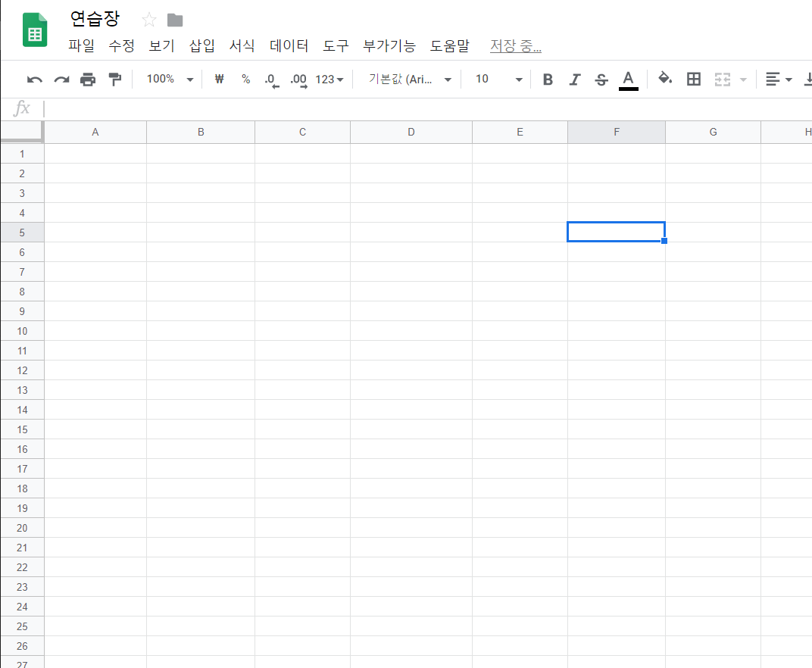Select row 1 header

(22, 154)
